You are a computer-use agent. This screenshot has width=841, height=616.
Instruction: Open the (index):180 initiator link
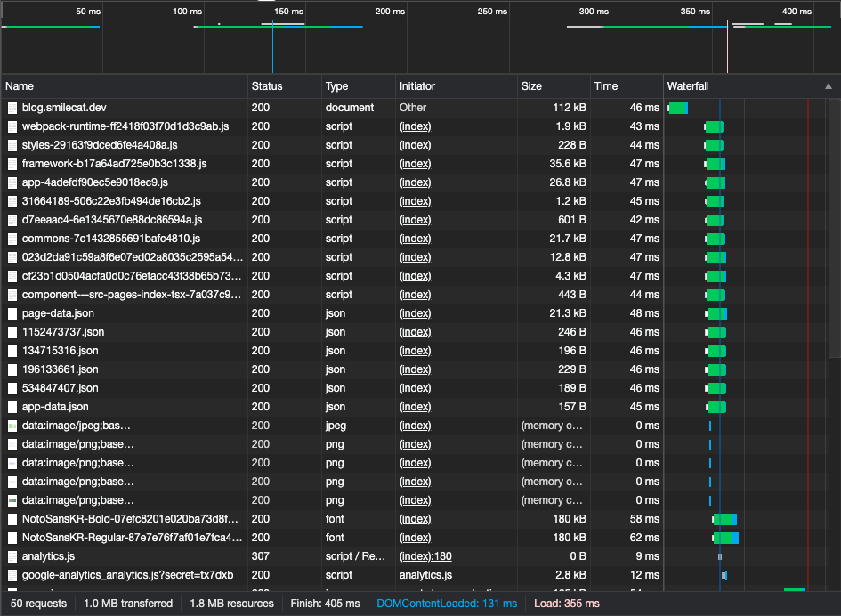pyautogui.click(x=425, y=556)
